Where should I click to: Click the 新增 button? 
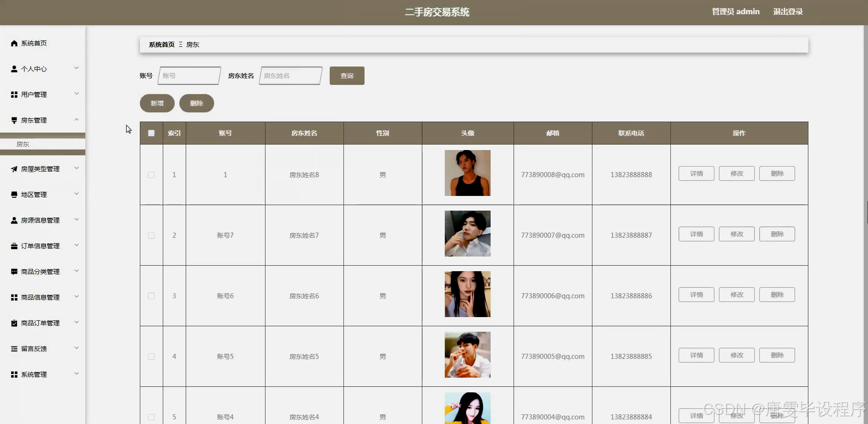(x=157, y=103)
